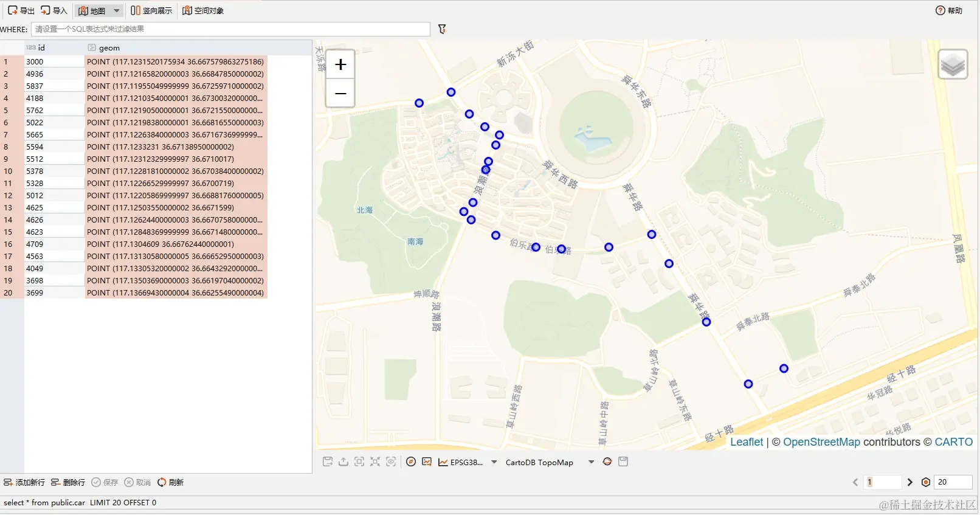This screenshot has width=980, height=515.
Task: Open the EPSG38... projection dropdown
Action: pyautogui.click(x=494, y=462)
